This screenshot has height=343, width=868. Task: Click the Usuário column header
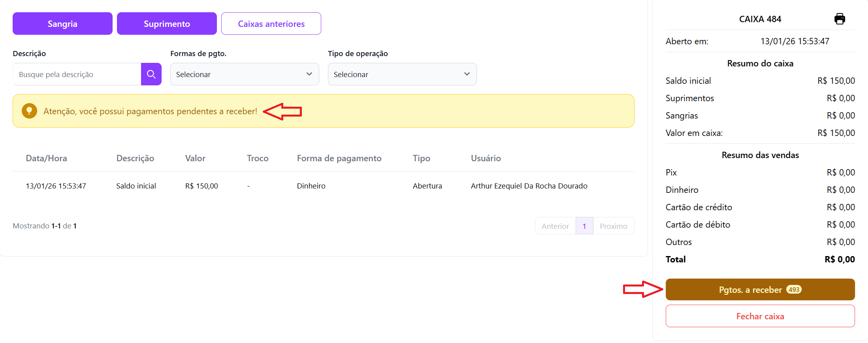[486, 158]
